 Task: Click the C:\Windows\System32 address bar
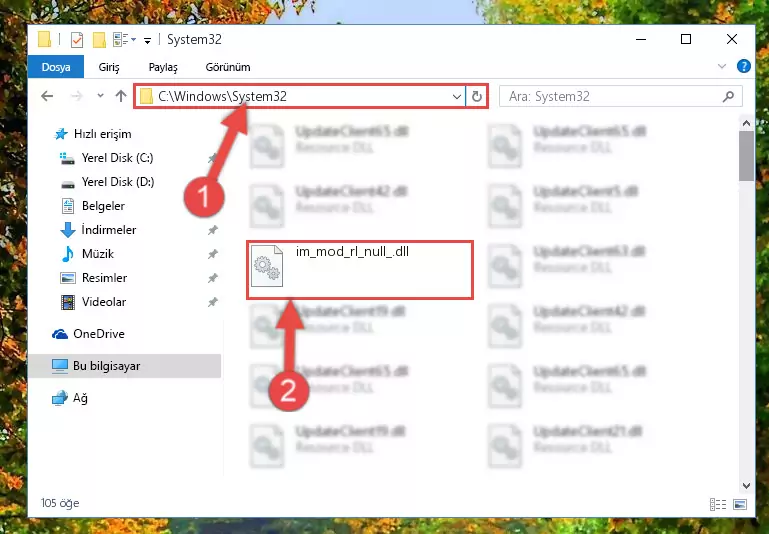click(x=299, y=96)
